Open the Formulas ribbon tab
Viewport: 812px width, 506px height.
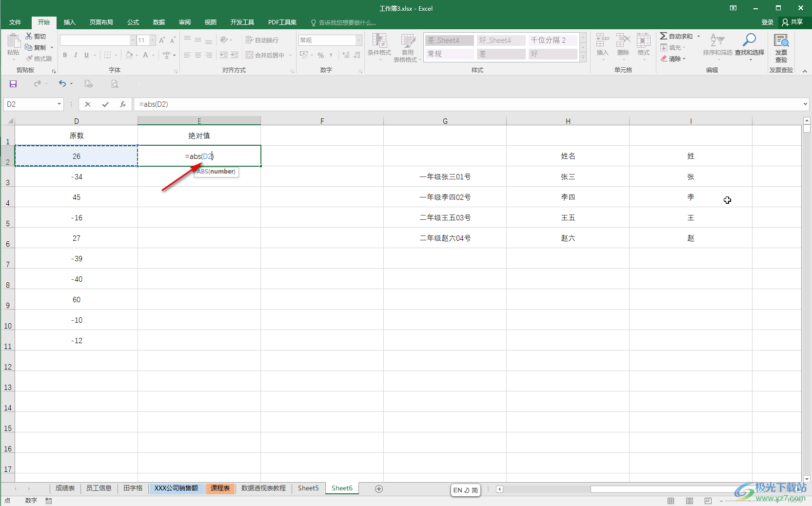coord(133,22)
